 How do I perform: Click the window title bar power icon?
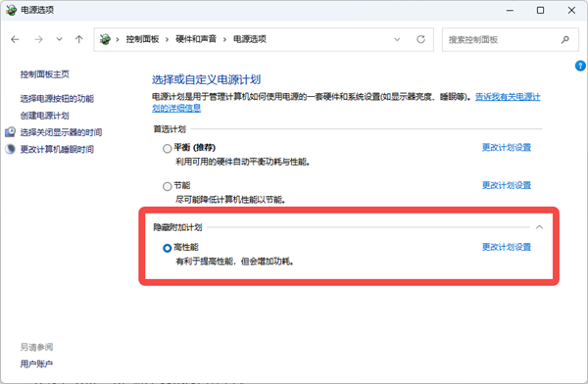[11, 10]
